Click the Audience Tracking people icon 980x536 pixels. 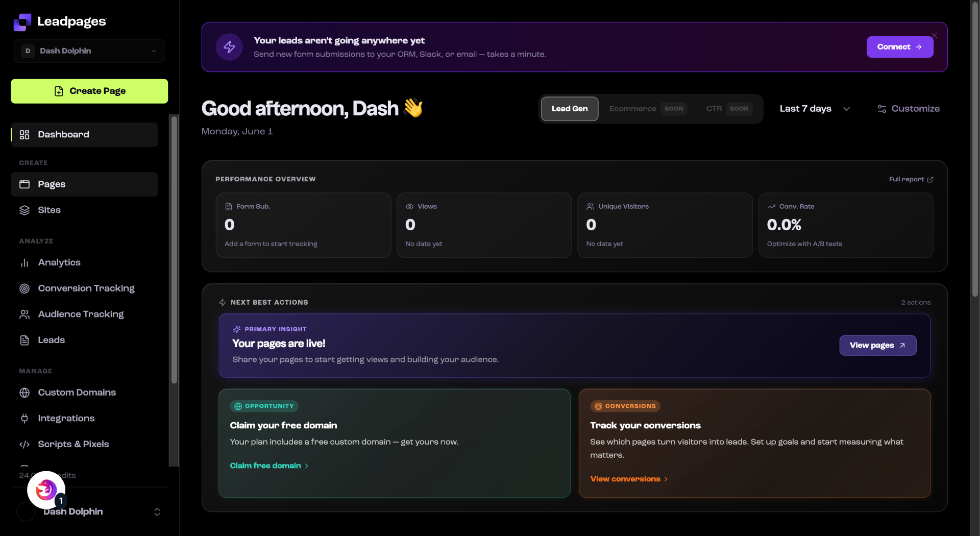(24, 314)
